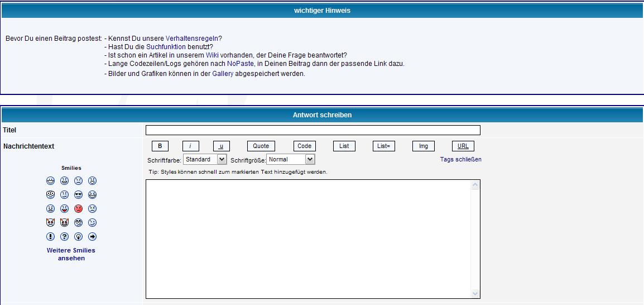Click the message area scrollbar down arrow
Screen dimensions: 644x305
[475, 293]
